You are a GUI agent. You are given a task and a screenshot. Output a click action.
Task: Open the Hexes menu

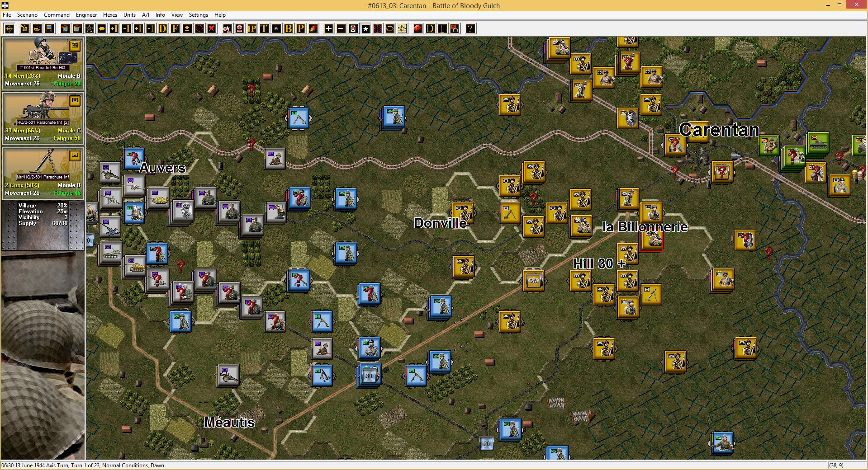(110, 15)
